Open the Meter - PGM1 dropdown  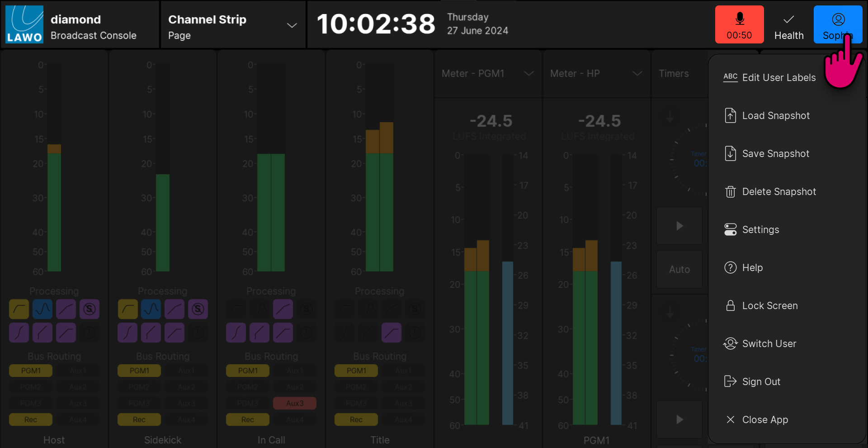click(x=528, y=74)
